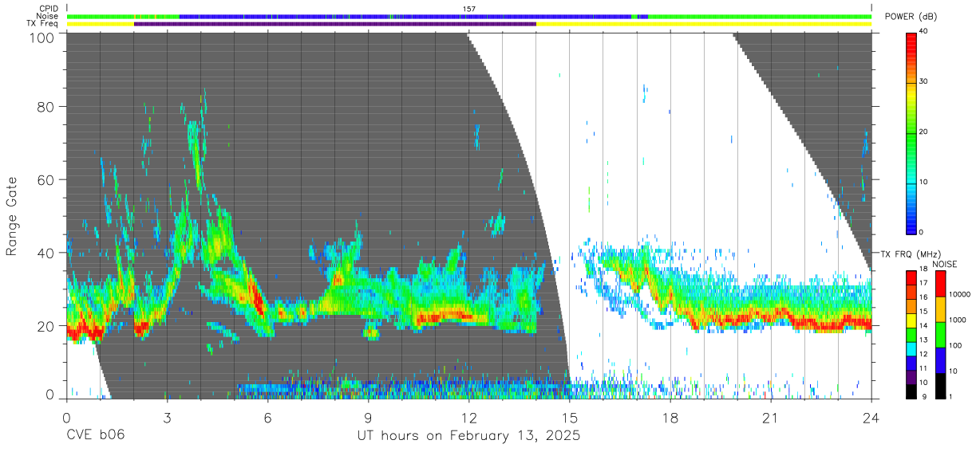
Task: Click the orange segment of noise colorbar
Action: point(939,309)
